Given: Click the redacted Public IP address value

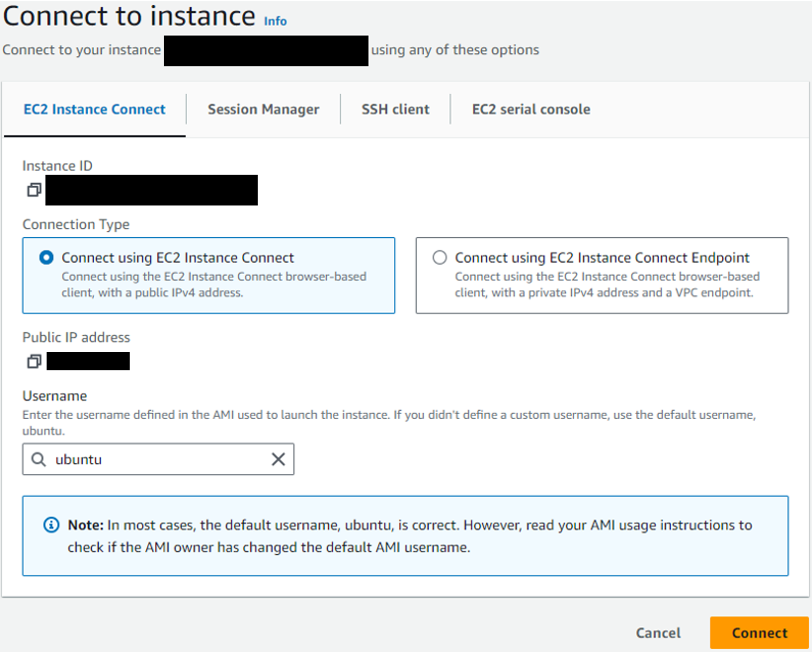Looking at the screenshot, I should pos(88,361).
